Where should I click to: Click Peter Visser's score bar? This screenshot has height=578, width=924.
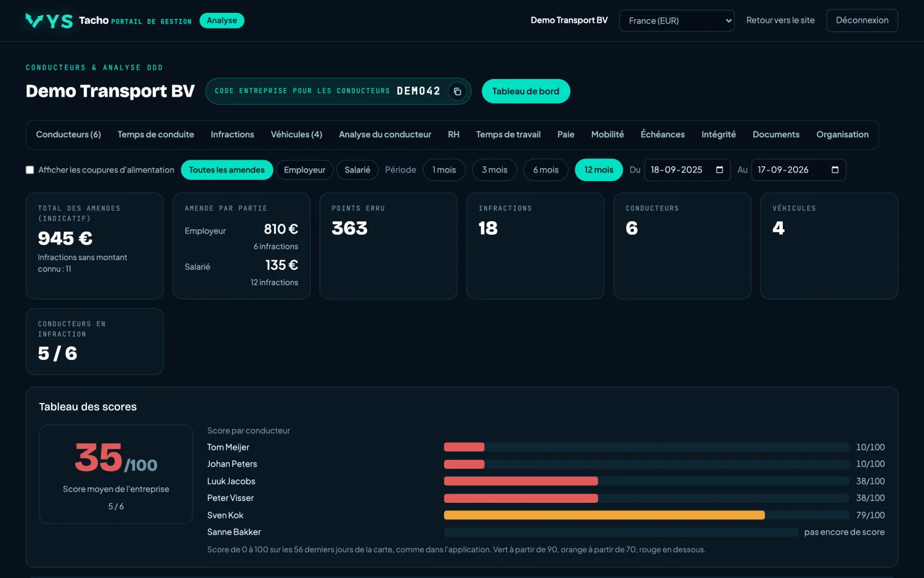pos(646,498)
